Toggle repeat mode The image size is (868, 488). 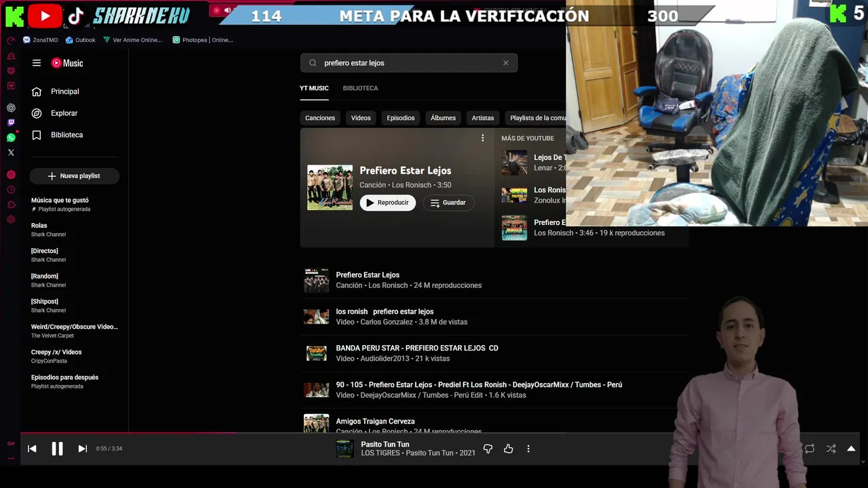coord(810,449)
